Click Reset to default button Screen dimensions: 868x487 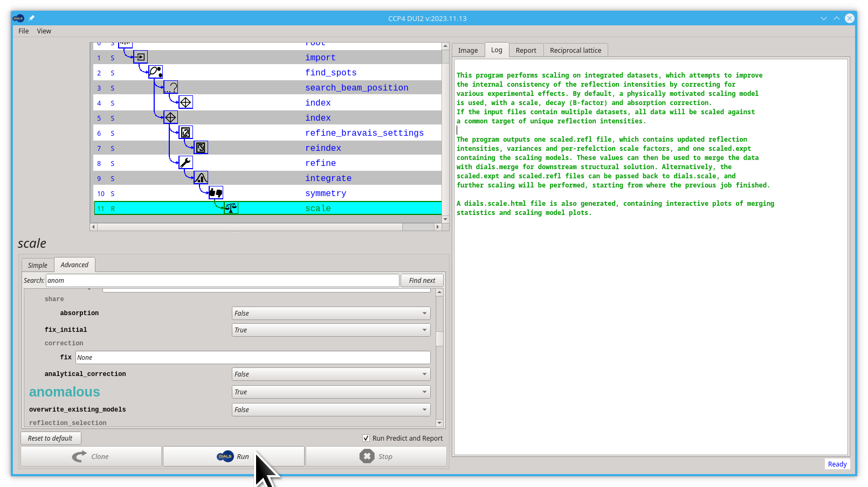pyautogui.click(x=51, y=438)
